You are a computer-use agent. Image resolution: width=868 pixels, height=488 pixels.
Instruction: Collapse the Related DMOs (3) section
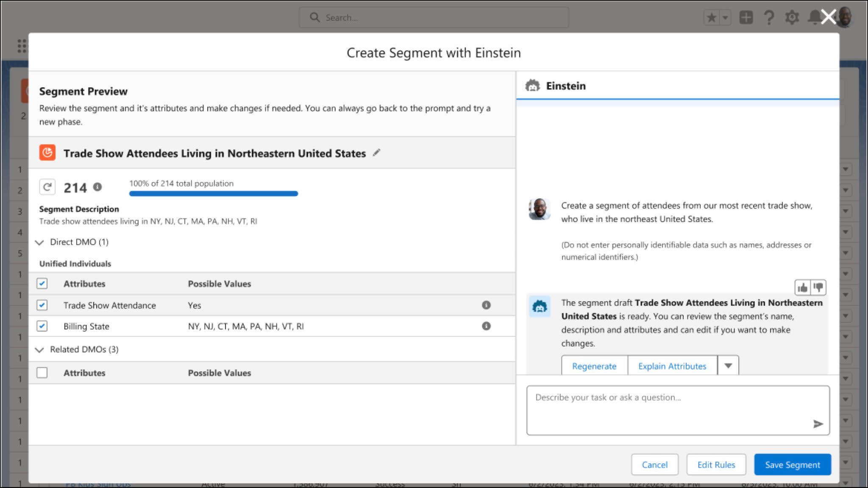point(39,350)
